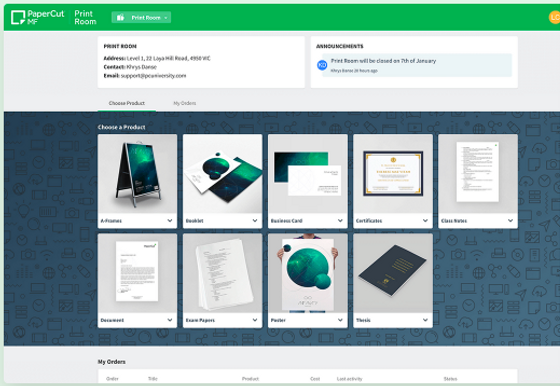Select the Thesis product image

click(x=393, y=274)
